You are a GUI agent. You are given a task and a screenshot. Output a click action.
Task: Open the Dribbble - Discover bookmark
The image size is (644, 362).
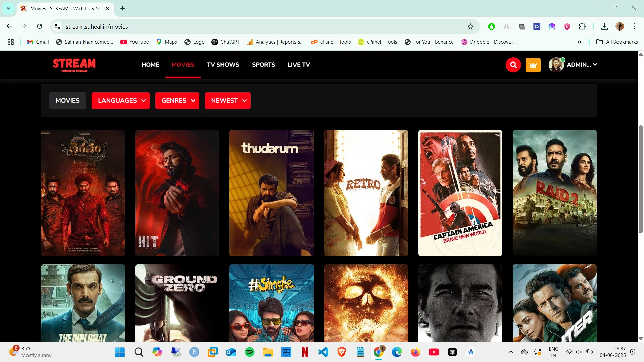point(489,42)
